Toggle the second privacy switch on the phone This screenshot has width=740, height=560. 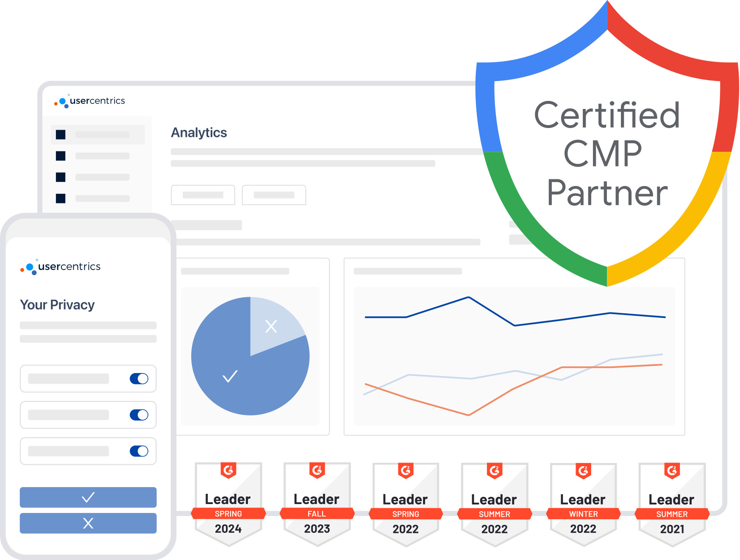coord(139,415)
